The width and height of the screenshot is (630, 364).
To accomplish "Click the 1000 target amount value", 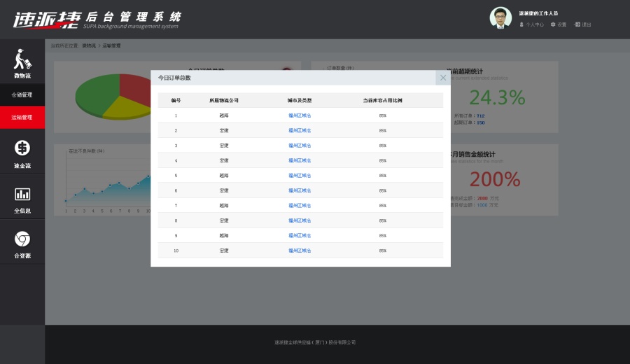I will tap(482, 205).
